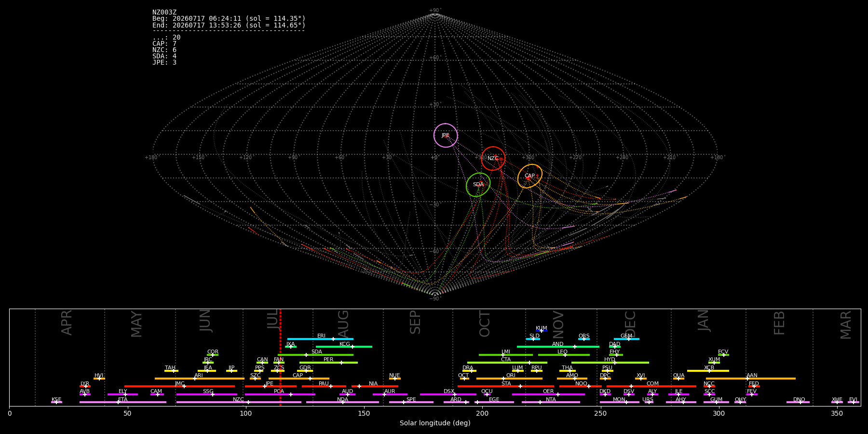Click the red dashed current solar longitude marker
Screen dimensions: 868x434
point(280,357)
